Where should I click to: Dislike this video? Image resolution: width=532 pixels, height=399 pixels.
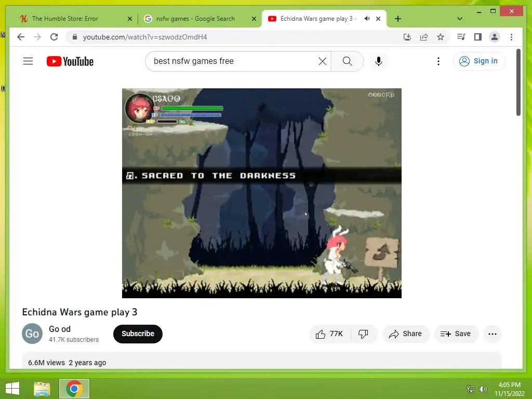363,334
